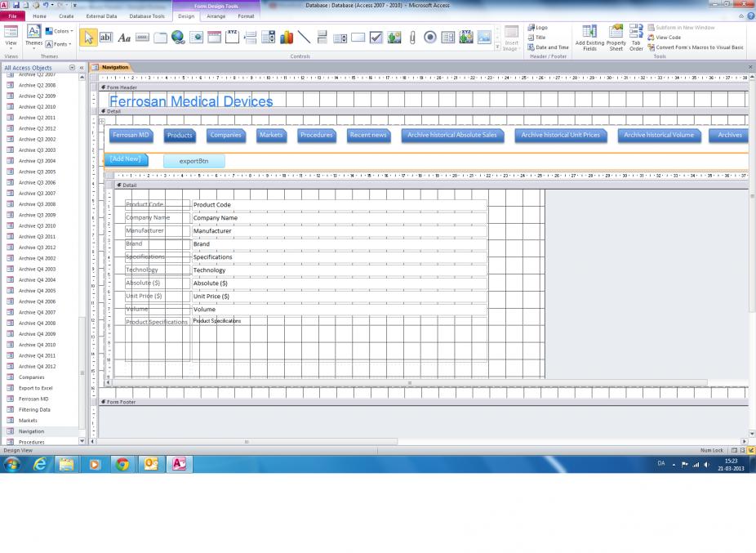756x553 pixels.
Task: Open Add Existing Fields pane
Action: pos(589,38)
